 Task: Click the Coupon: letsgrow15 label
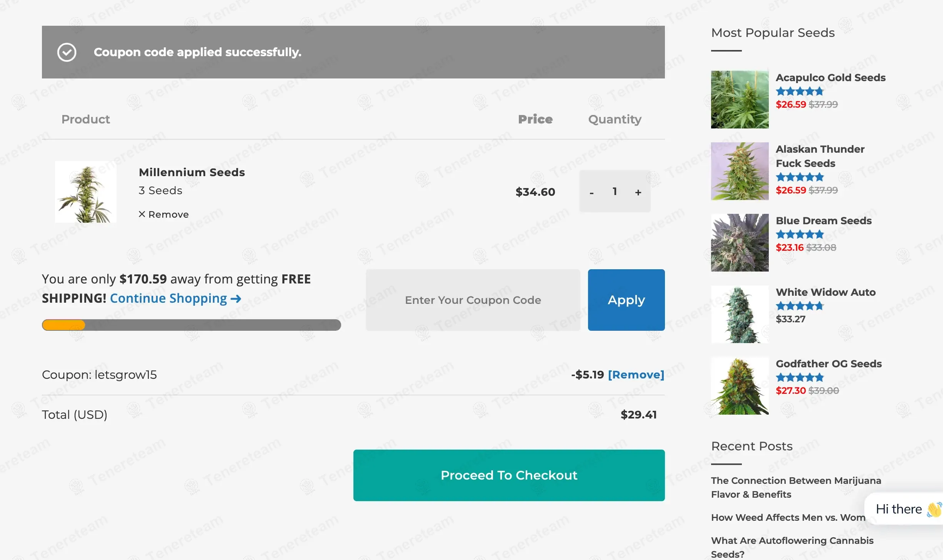[x=99, y=375]
